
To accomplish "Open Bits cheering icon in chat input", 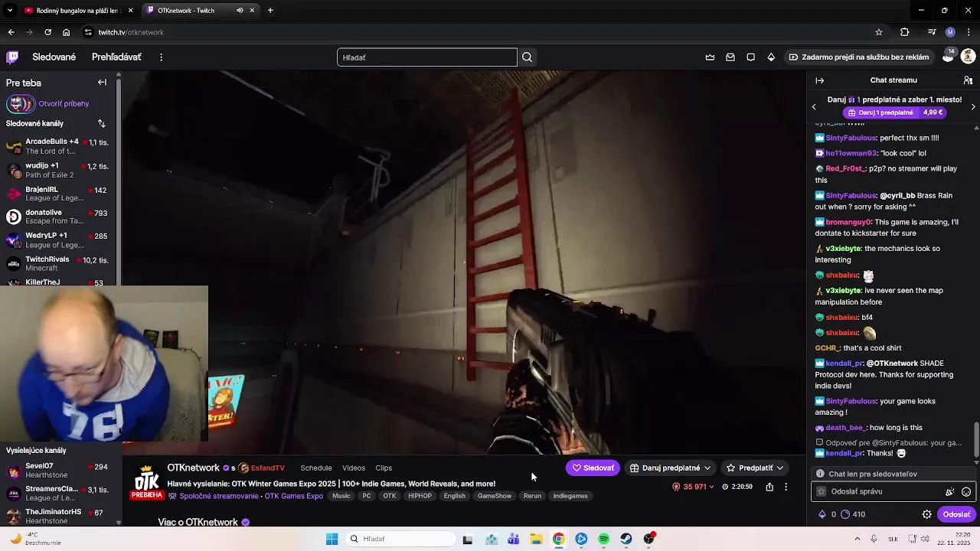I will [x=949, y=492].
